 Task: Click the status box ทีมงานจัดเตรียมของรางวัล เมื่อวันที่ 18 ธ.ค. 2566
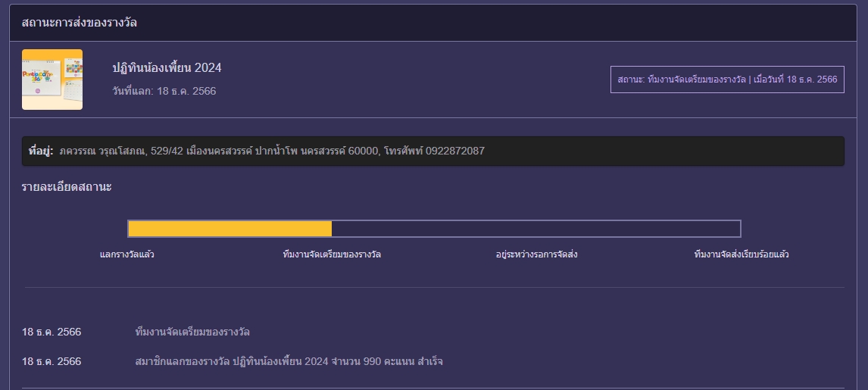point(727,80)
